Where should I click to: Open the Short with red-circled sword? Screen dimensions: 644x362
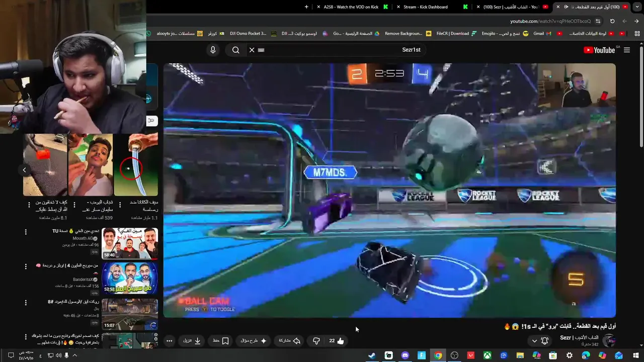(x=136, y=164)
